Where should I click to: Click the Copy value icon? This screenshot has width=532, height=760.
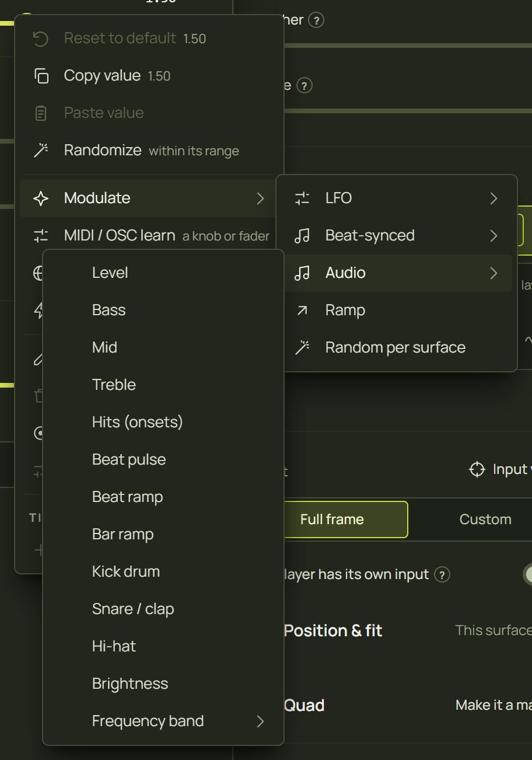[41, 76]
